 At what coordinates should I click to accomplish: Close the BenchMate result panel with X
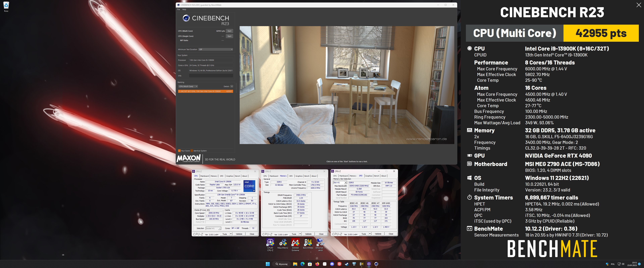tap(639, 5)
